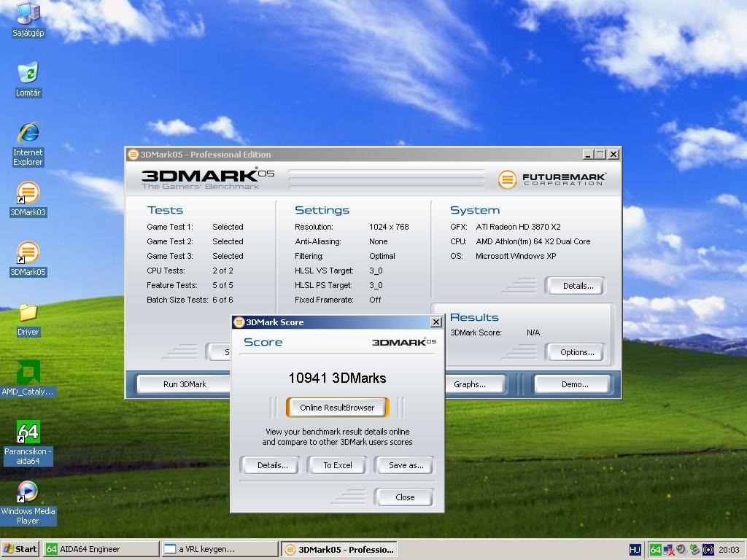Click the Fixed Framerate 'Off' value
This screenshot has width=747, height=560.
tap(375, 300)
